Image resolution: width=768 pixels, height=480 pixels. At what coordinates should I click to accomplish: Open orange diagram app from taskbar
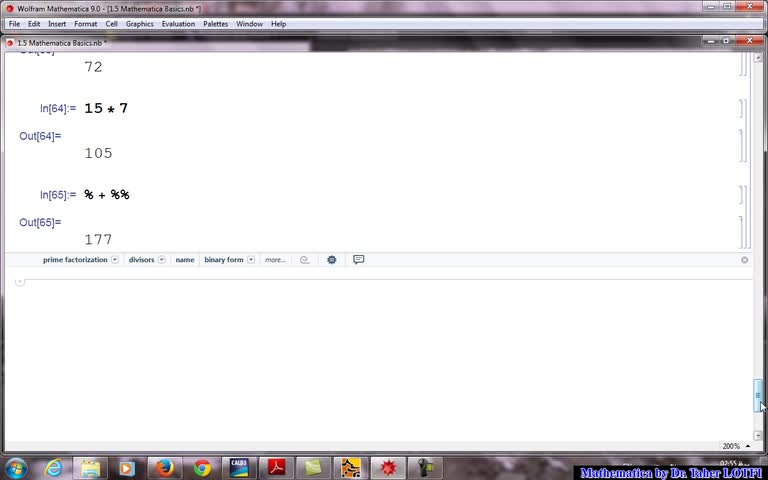351,468
